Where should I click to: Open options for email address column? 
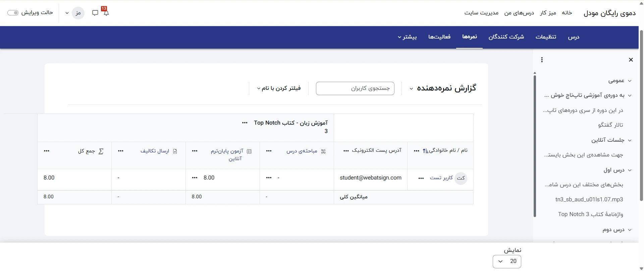346,151
